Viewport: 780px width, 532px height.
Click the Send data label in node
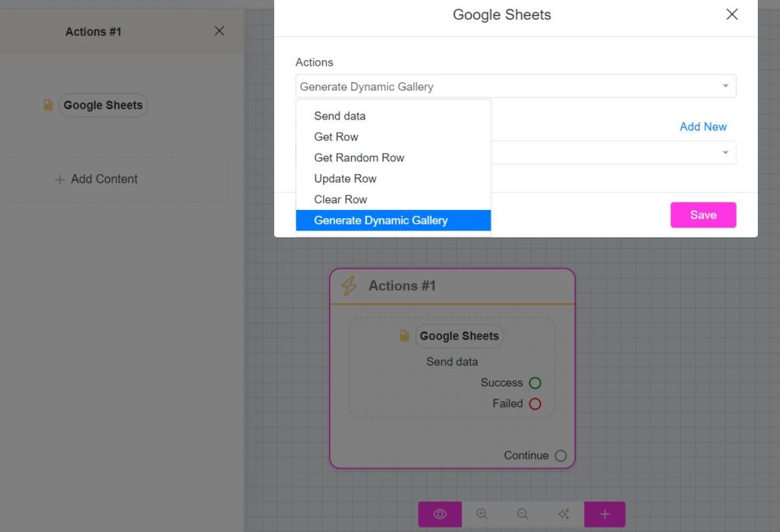tap(452, 362)
